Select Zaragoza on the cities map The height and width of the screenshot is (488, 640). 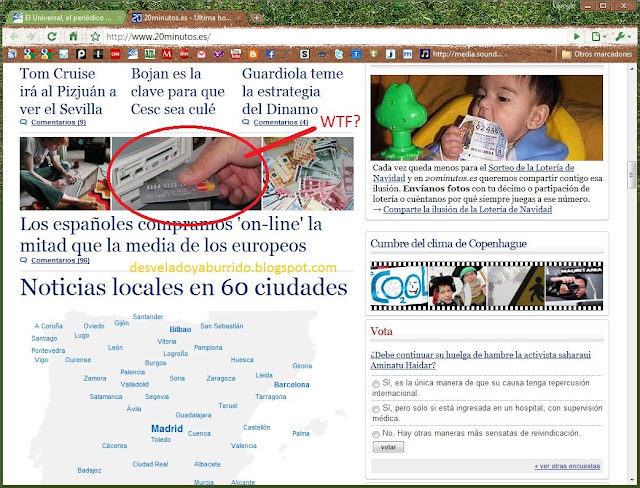(220, 378)
